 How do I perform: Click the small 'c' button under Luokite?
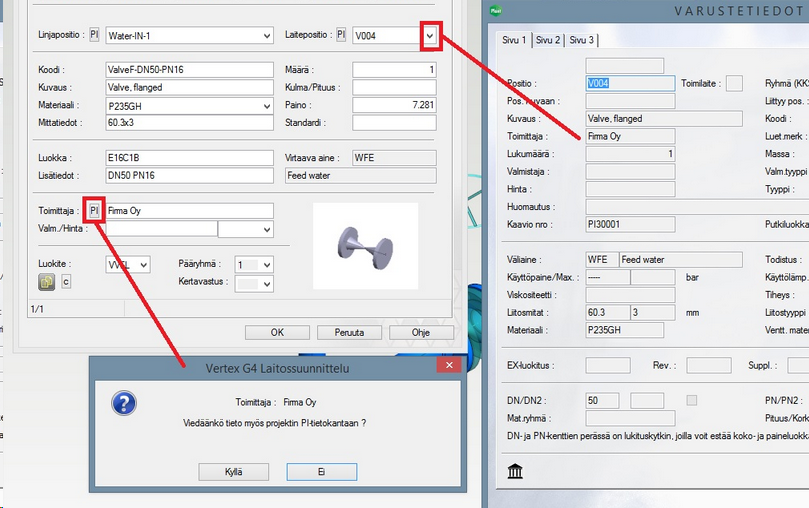pyautogui.click(x=66, y=282)
